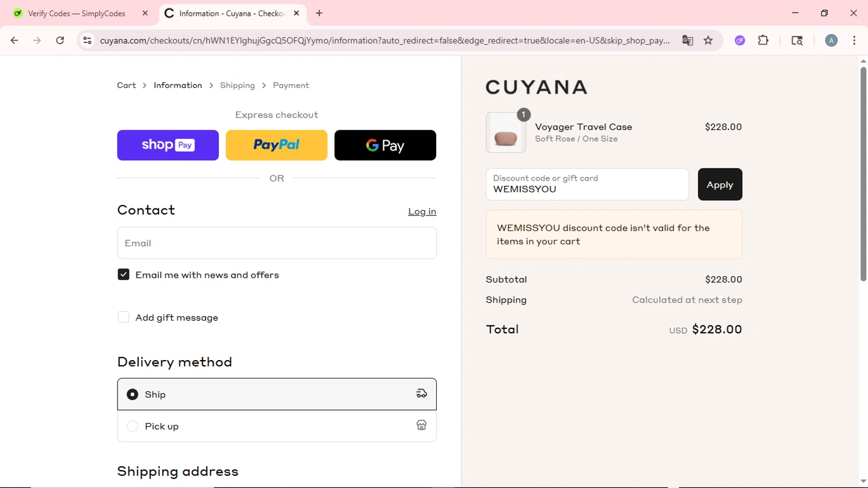The image size is (868, 488).
Task: Check the Add gift message box
Action: coord(123,317)
